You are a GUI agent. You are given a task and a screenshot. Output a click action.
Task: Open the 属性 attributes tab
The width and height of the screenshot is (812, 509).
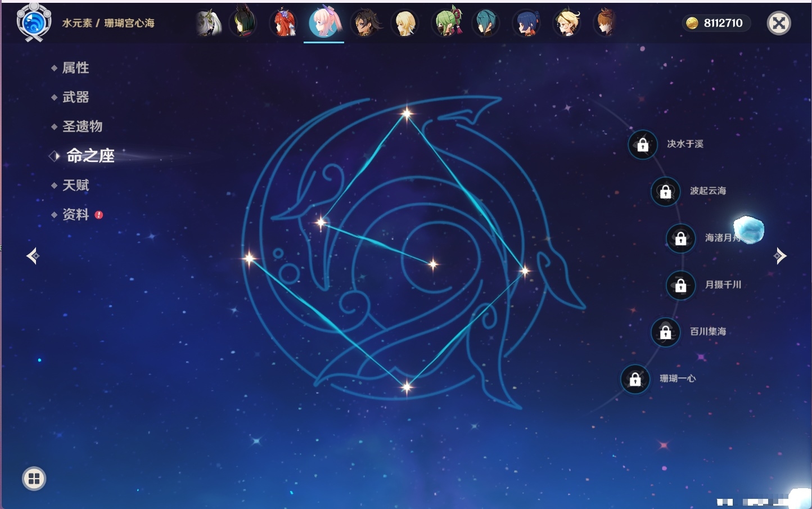pyautogui.click(x=75, y=68)
